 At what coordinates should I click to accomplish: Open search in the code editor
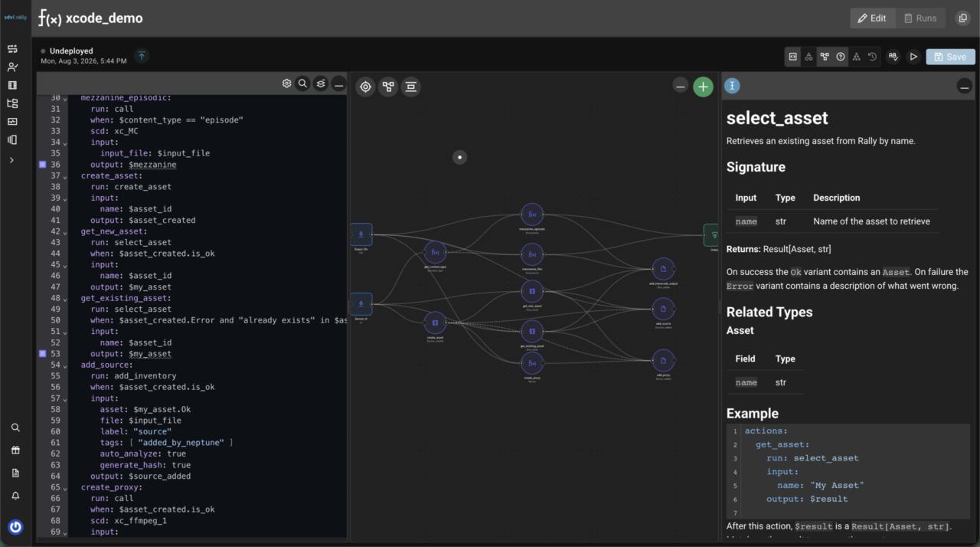tap(303, 84)
